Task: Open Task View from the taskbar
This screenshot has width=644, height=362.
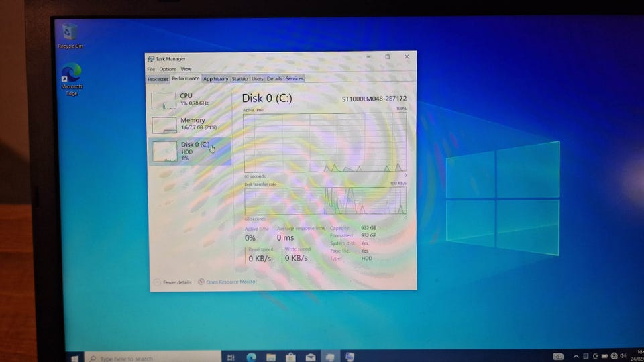Action: click(231, 357)
